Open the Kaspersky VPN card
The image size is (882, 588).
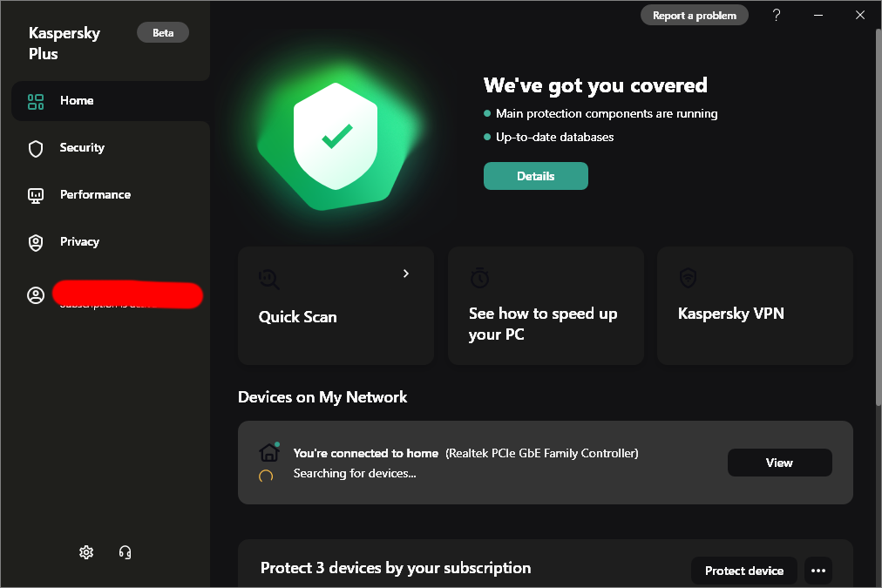coord(755,306)
